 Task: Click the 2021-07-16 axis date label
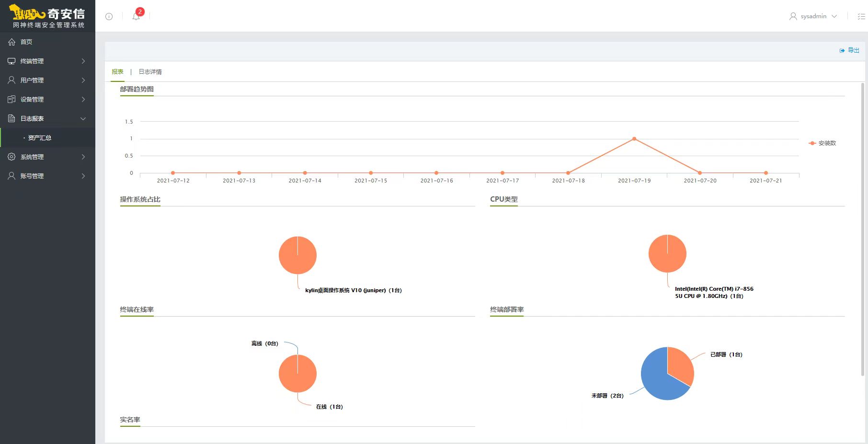[x=436, y=181]
